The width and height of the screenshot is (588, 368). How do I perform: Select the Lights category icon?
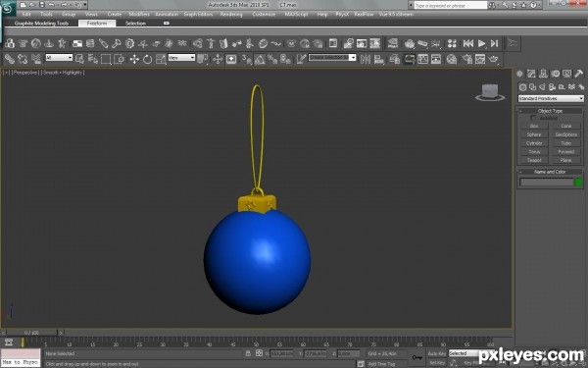(542, 87)
